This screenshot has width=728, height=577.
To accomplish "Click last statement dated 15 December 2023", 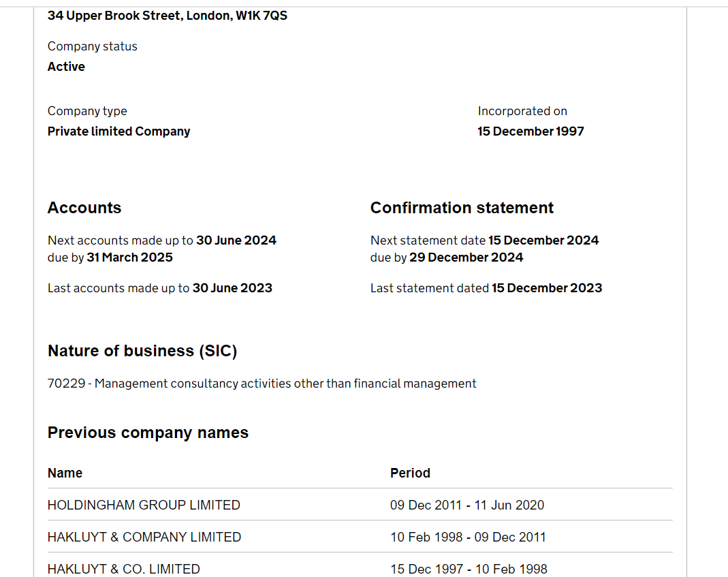I will (x=547, y=288).
